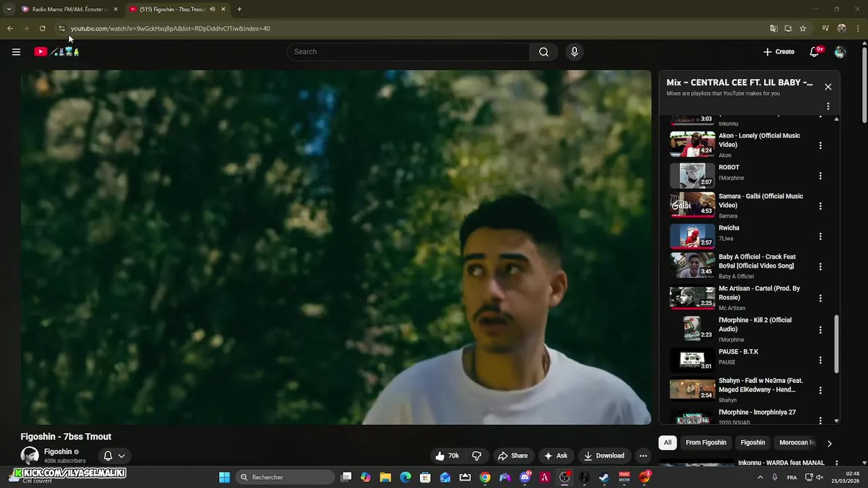Select the Figoshin filter chip
Image resolution: width=868 pixels, height=488 pixels.
tap(753, 443)
